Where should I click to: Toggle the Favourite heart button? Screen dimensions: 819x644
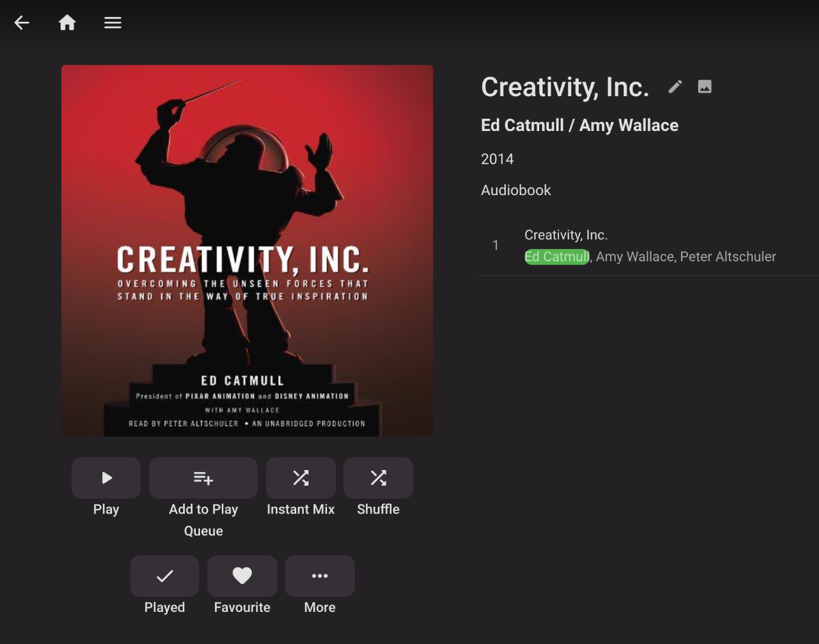pyautogui.click(x=242, y=576)
